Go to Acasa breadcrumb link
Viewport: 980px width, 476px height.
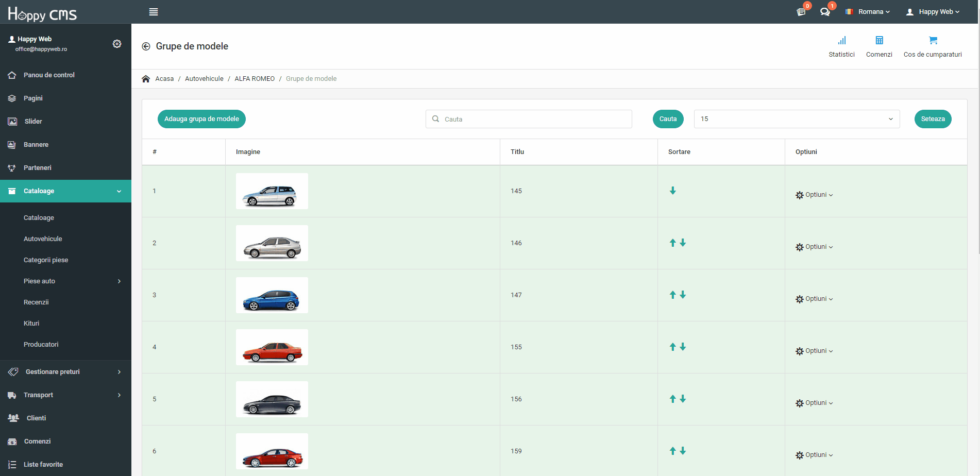tap(164, 79)
